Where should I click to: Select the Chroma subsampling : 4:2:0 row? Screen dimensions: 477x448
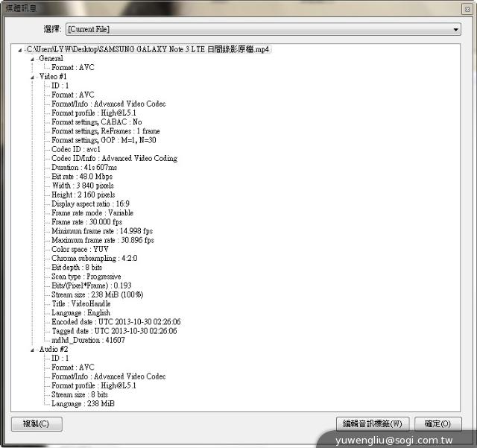tap(92, 258)
